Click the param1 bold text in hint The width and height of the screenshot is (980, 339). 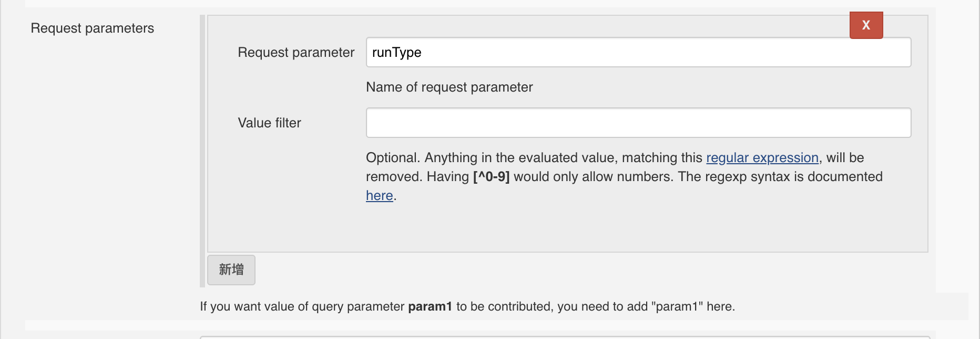[x=431, y=306]
